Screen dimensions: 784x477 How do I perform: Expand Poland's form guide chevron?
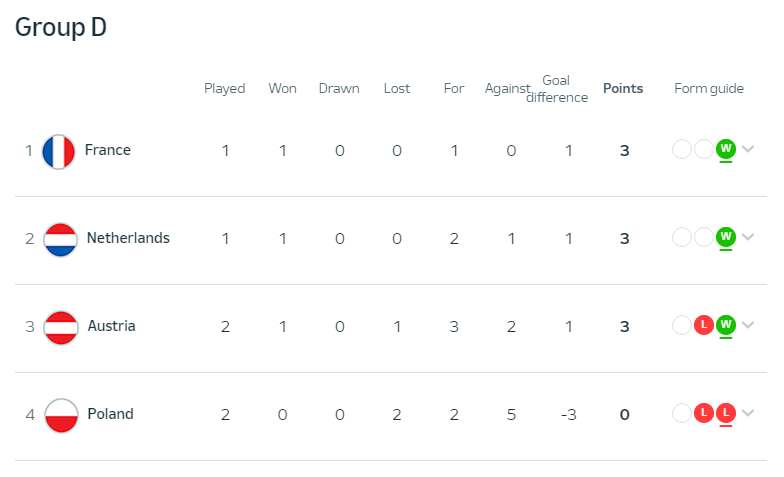point(748,413)
